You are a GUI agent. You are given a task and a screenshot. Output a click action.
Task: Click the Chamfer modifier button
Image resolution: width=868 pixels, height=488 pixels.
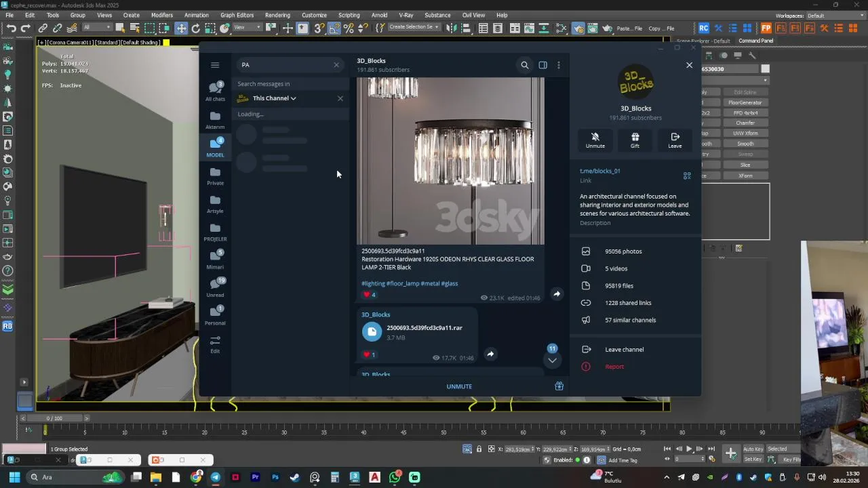tap(745, 123)
